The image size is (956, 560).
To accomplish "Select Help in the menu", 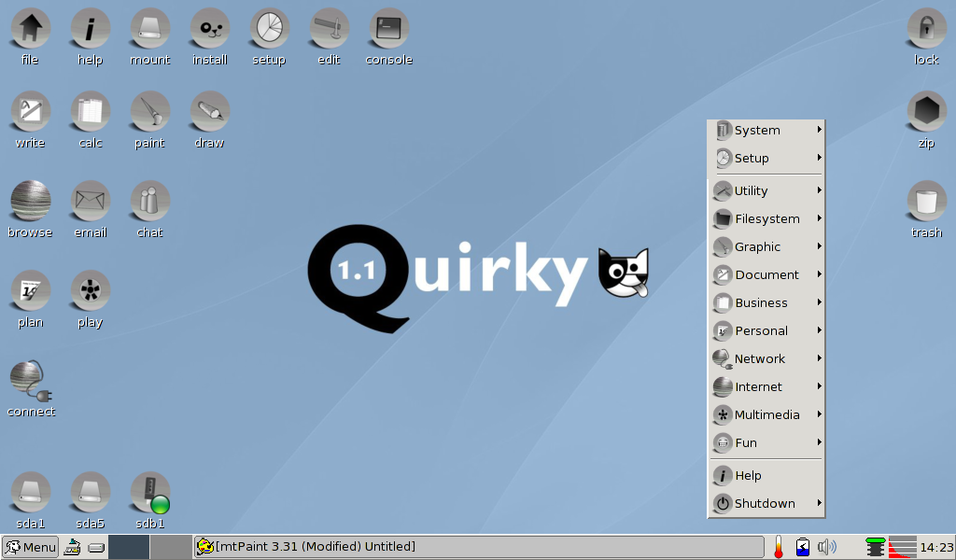I will click(x=766, y=476).
